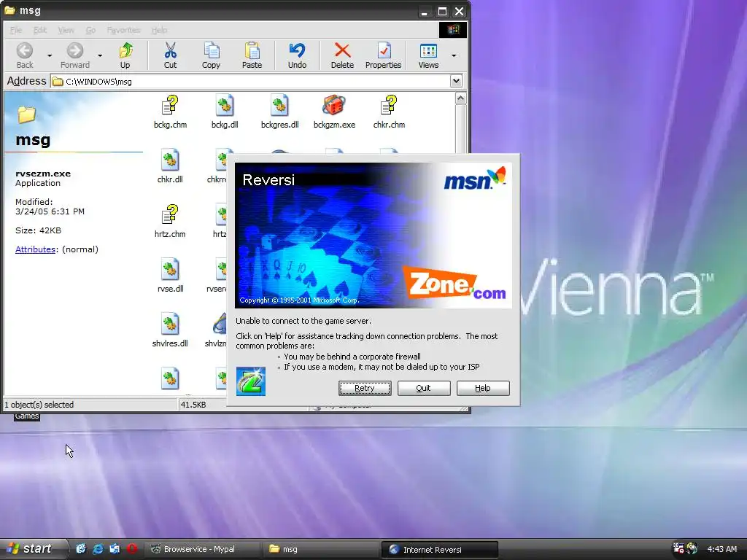Select the bckgres.dll file

[x=279, y=112]
